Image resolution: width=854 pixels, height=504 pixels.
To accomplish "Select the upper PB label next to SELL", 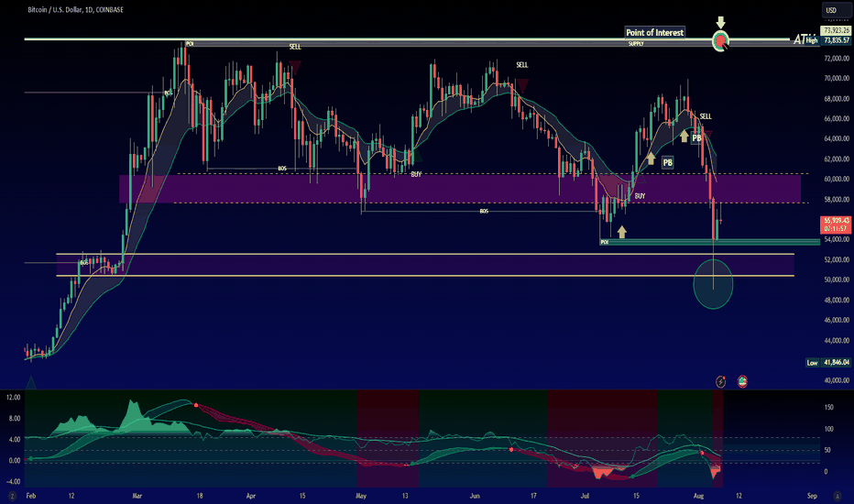I will click(696, 138).
